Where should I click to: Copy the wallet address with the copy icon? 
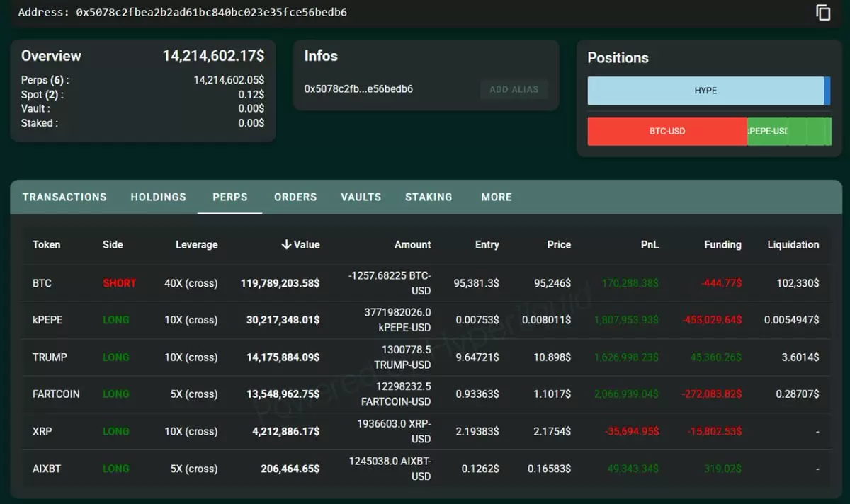[823, 12]
